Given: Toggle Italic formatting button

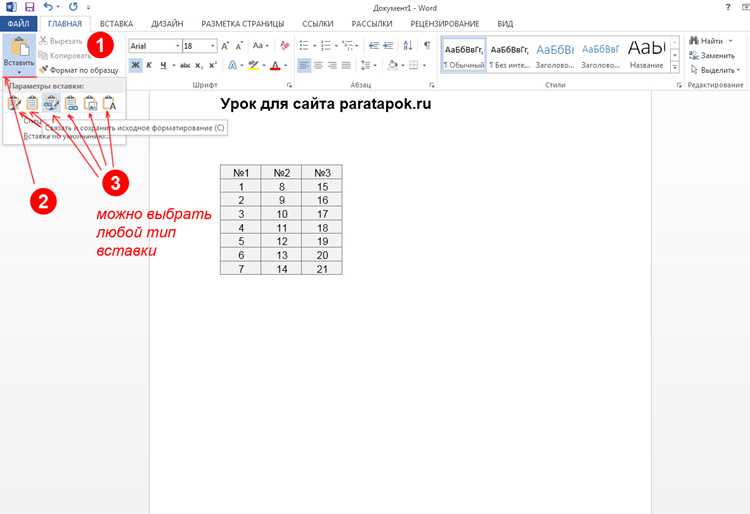Looking at the screenshot, I should click(149, 65).
